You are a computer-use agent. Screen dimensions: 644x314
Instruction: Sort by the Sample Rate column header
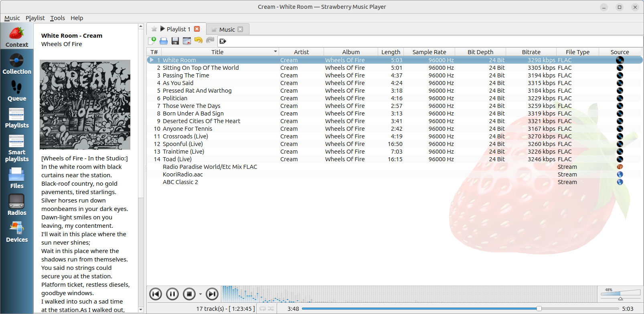click(x=429, y=52)
